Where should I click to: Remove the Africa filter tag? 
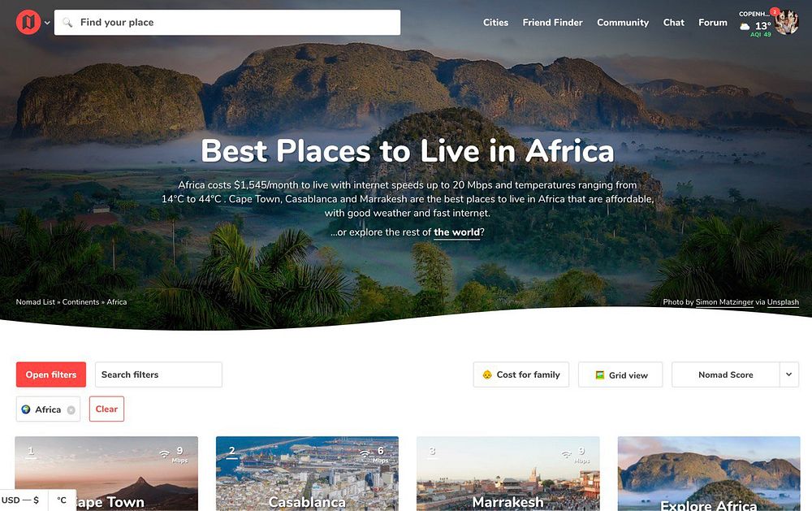(71, 410)
